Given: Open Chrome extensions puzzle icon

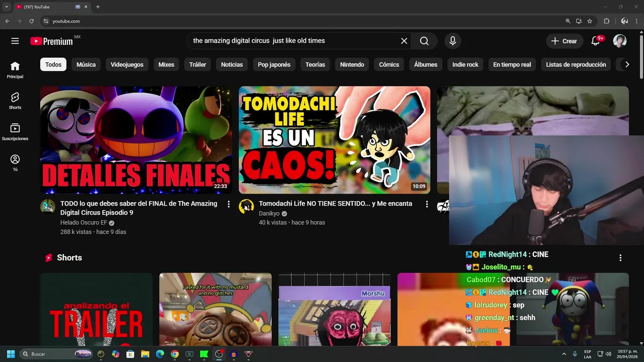Looking at the screenshot, I should pyautogui.click(x=606, y=21).
